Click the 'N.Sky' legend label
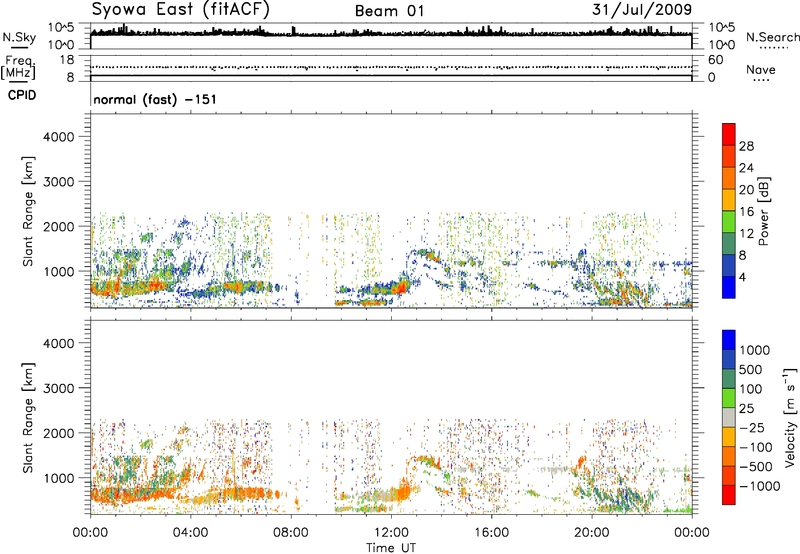This screenshot has height=554, width=800. [19, 37]
